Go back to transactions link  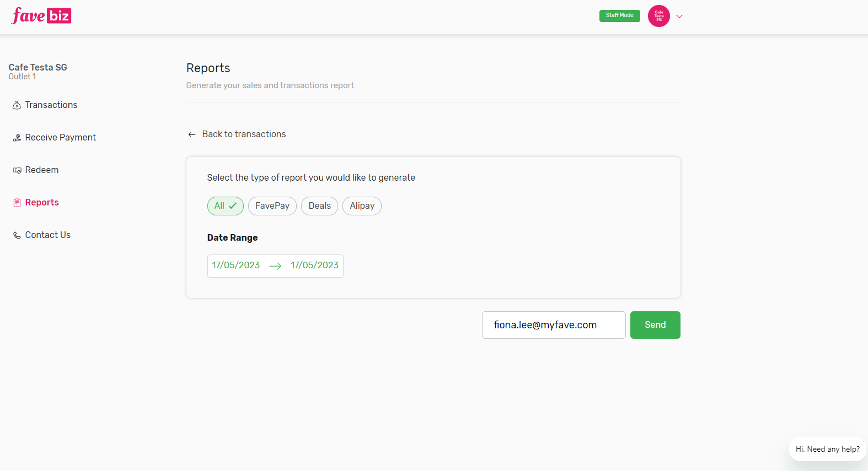pos(244,134)
